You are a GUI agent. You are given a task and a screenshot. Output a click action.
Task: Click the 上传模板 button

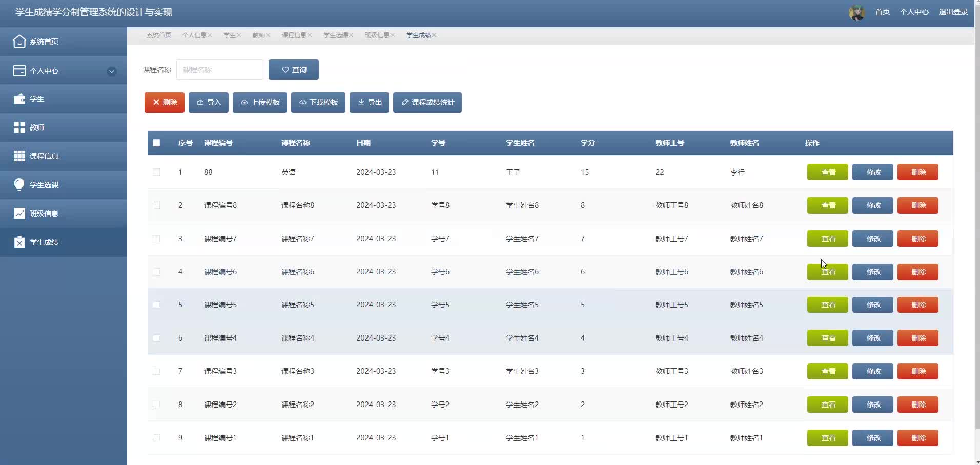click(260, 102)
